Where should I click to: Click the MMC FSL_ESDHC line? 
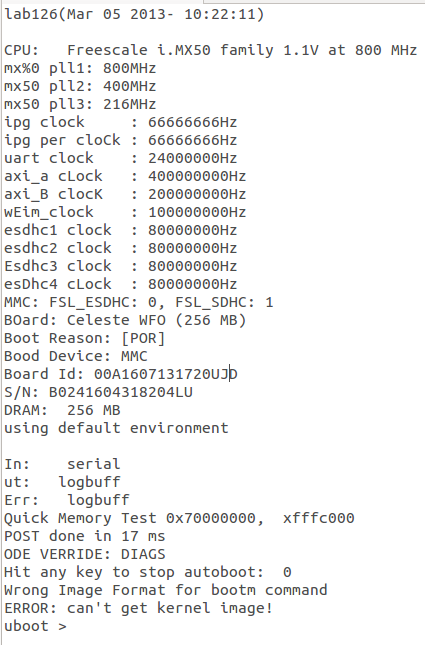139,302
